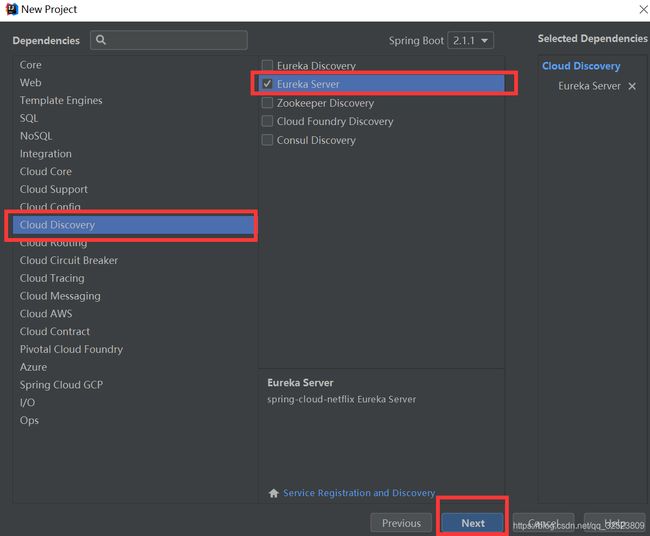Toggle the Consul Discovery checkbox

click(x=267, y=140)
